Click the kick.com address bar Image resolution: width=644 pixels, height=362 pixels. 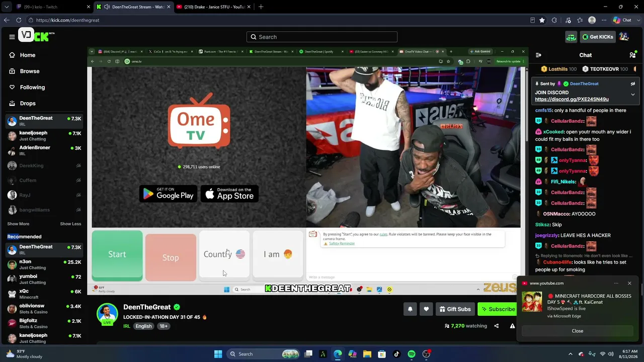pyautogui.click(x=277, y=20)
